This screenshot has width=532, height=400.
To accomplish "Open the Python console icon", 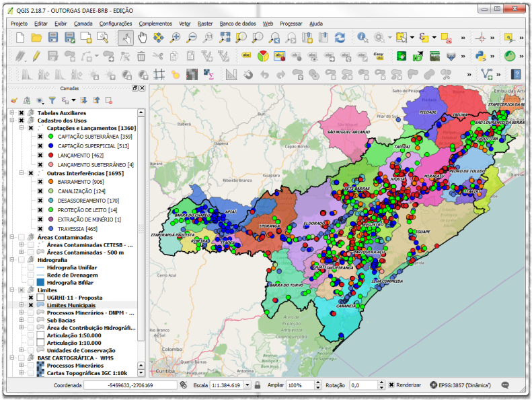I will pyautogui.click(x=481, y=56).
